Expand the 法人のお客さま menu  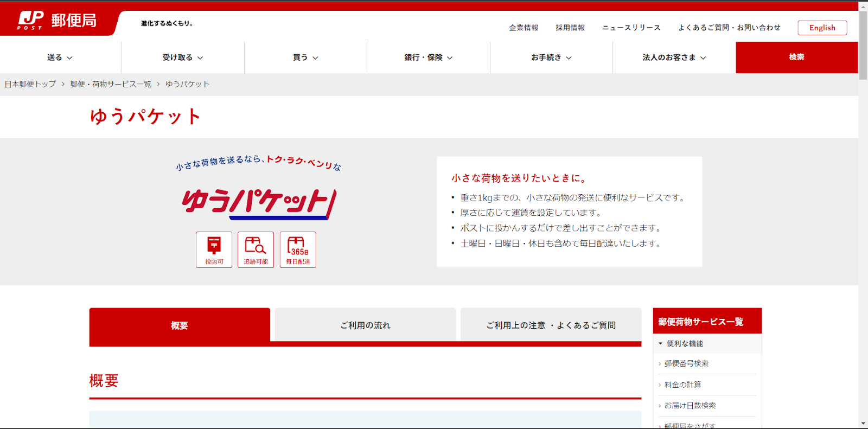[x=674, y=57]
